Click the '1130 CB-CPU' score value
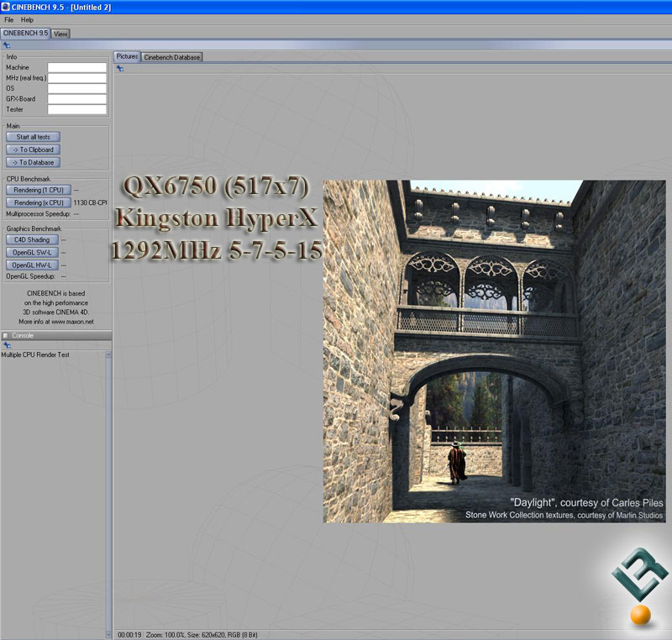 point(90,202)
